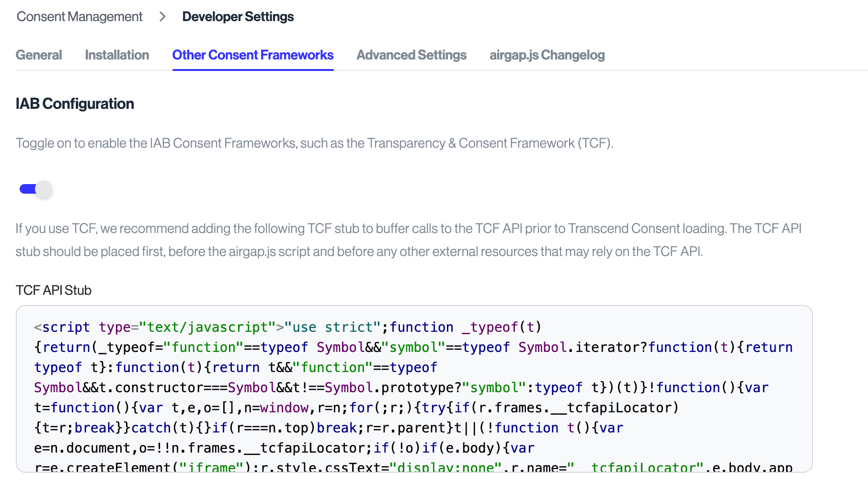The height and width of the screenshot is (490, 868).
Task: Click the TCF API Stub label
Action: (54, 290)
